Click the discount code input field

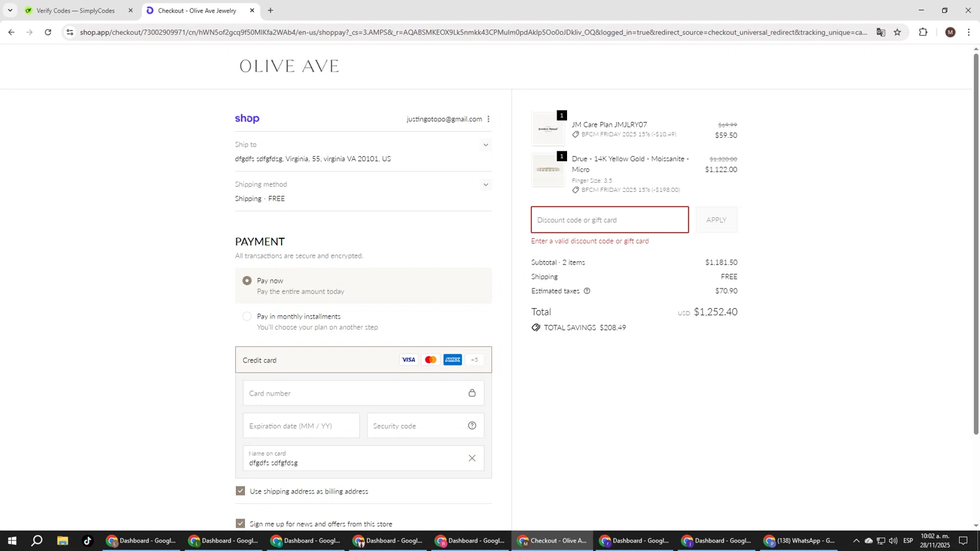[x=610, y=220]
